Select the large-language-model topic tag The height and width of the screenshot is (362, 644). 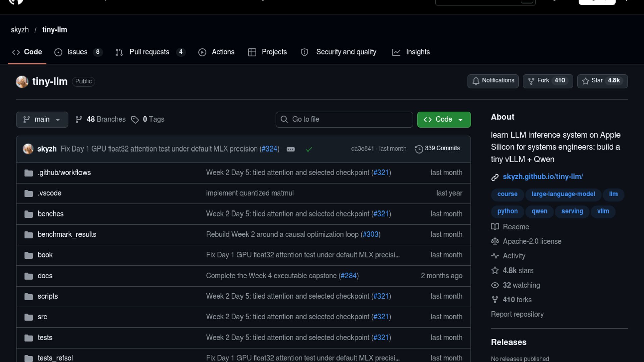coord(563,194)
